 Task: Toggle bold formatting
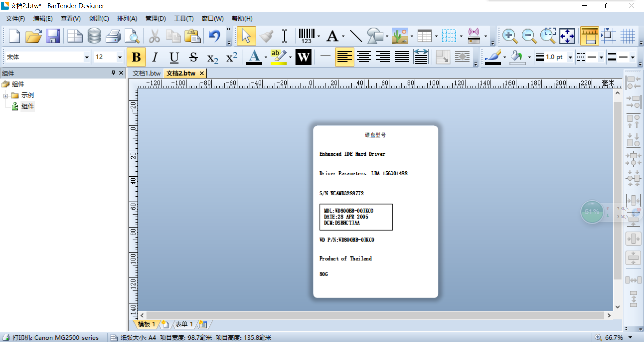coord(136,57)
